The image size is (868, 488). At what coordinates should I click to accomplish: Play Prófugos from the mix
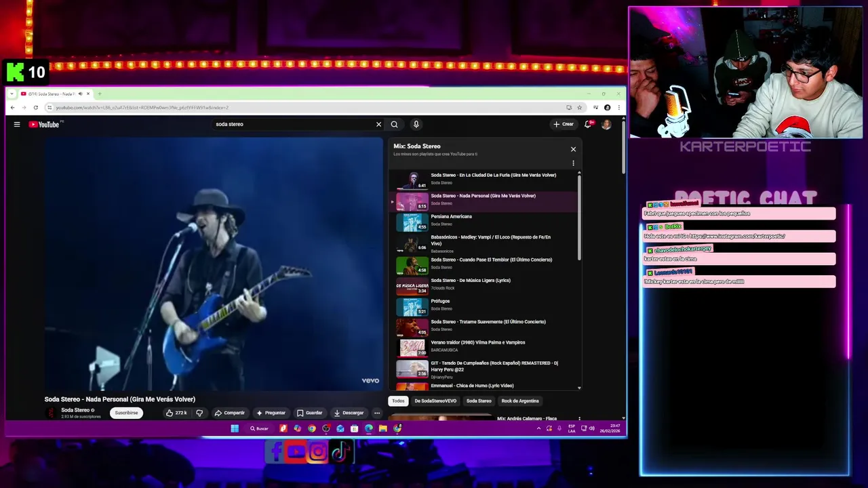coord(485,306)
